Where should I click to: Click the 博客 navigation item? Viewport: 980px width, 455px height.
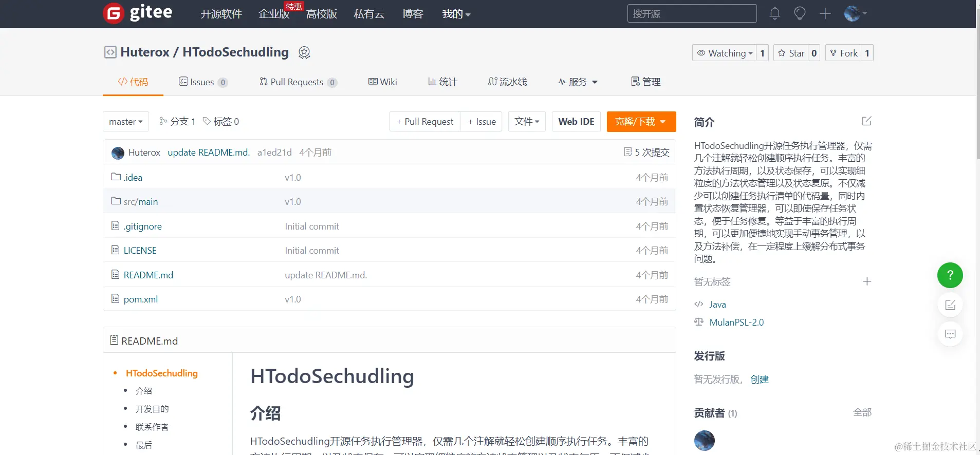pos(413,14)
